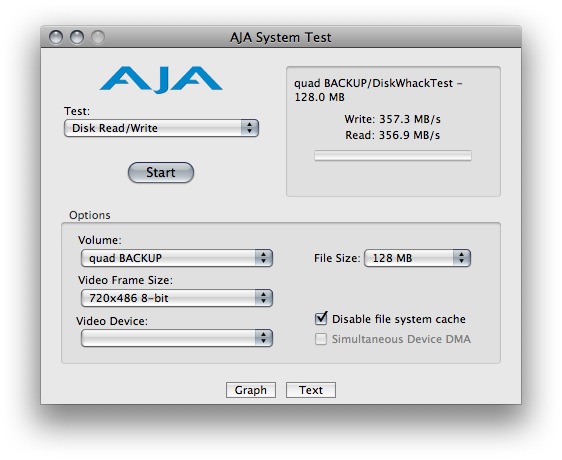Click the Video Device: label
This screenshot has height=460, width=562.
(112, 321)
